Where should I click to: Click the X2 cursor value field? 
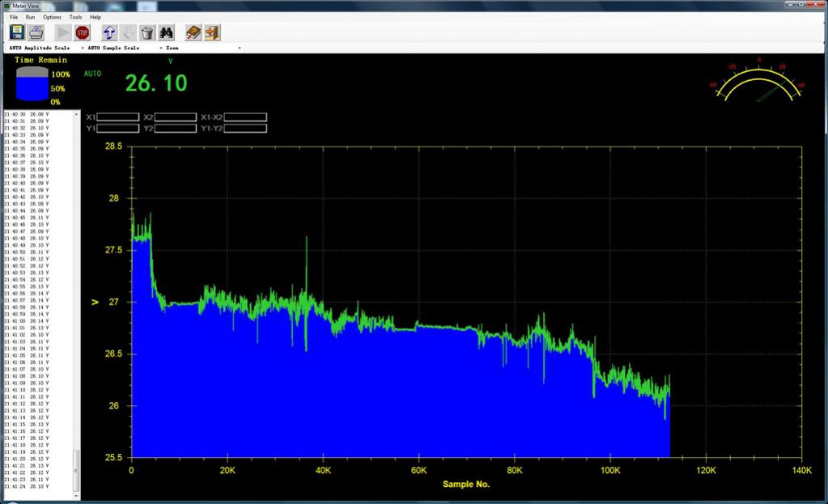click(176, 117)
